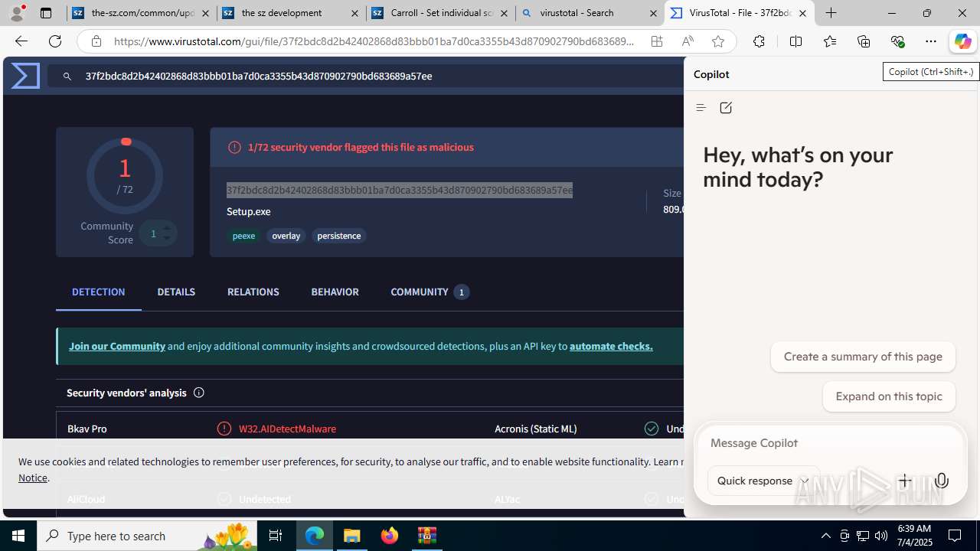Refresh the current page
Viewport: 980px width, 551px height.
coord(55,41)
